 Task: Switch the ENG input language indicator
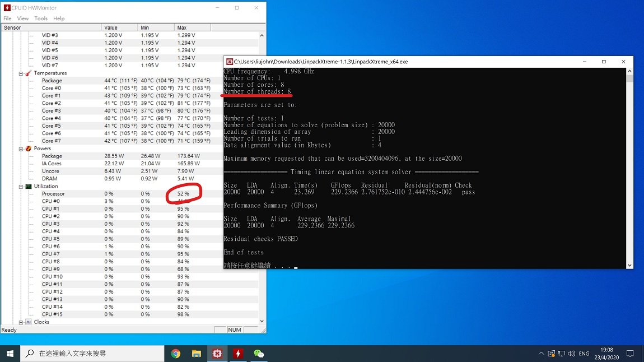point(584,354)
